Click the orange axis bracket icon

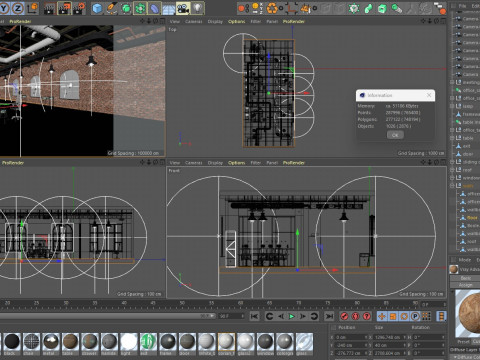[292, 8]
